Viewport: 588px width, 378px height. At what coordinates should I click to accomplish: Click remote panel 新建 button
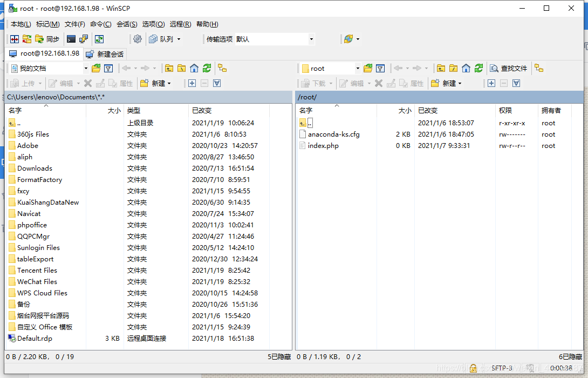(x=443, y=83)
